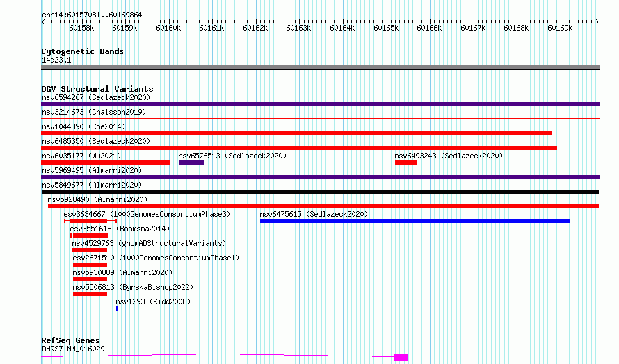Click the 60167k ruler position

coord(473,28)
